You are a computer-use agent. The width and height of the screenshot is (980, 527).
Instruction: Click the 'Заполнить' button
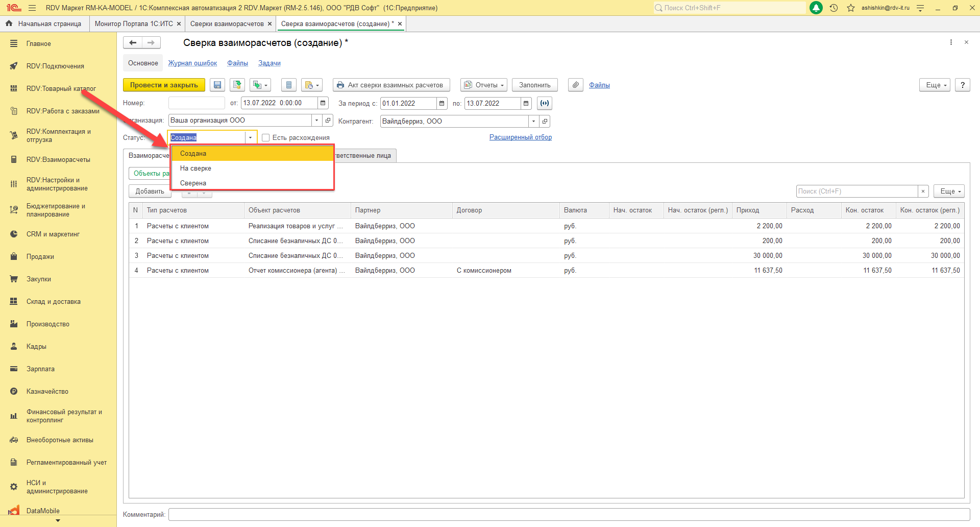coord(534,85)
